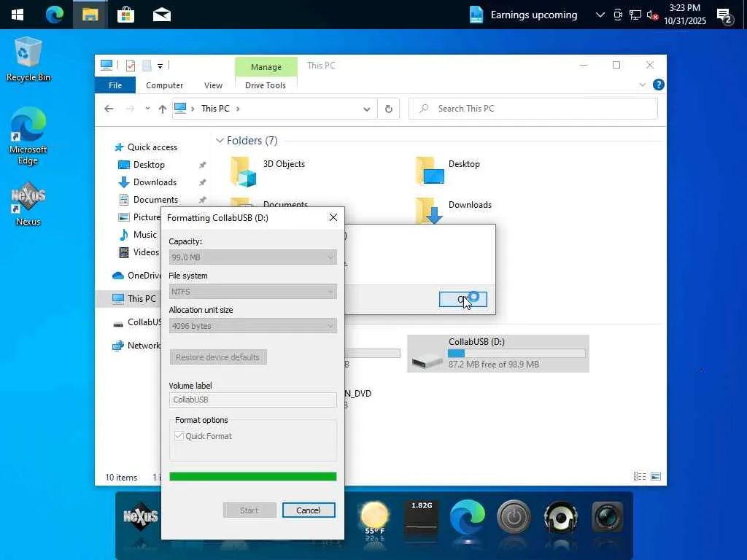Click the muted volume tray icon
The image size is (747, 560).
pyautogui.click(x=652, y=15)
